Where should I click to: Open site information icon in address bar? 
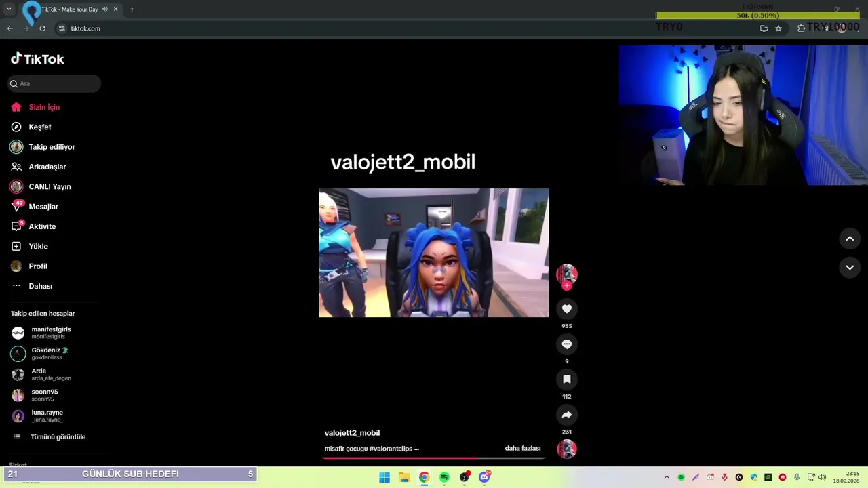tap(62, 28)
